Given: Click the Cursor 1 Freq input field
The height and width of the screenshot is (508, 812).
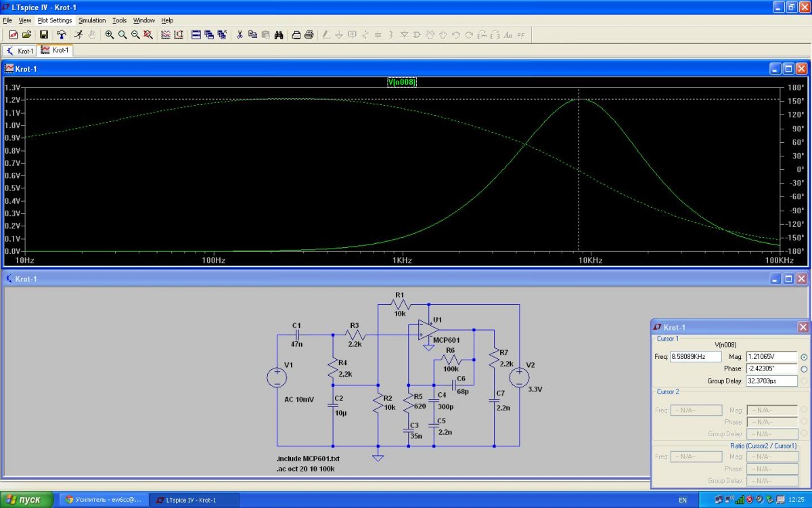Looking at the screenshot, I should coord(696,357).
